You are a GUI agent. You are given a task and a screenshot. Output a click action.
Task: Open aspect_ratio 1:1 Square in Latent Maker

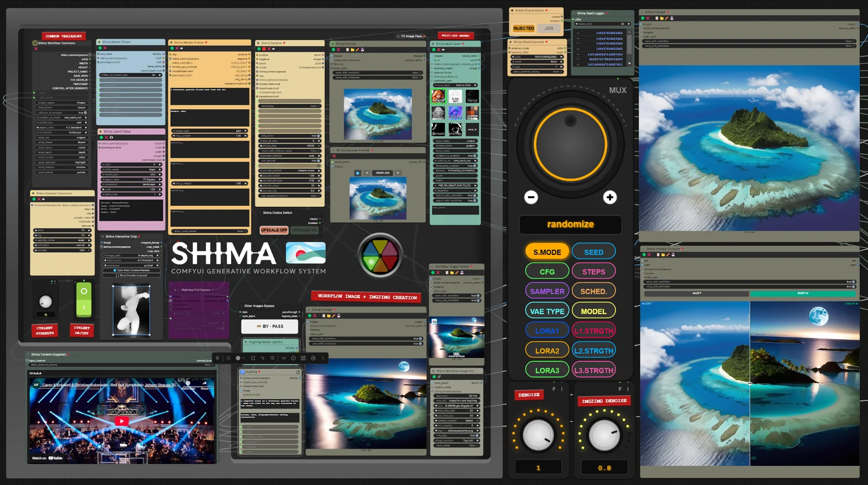point(132,179)
